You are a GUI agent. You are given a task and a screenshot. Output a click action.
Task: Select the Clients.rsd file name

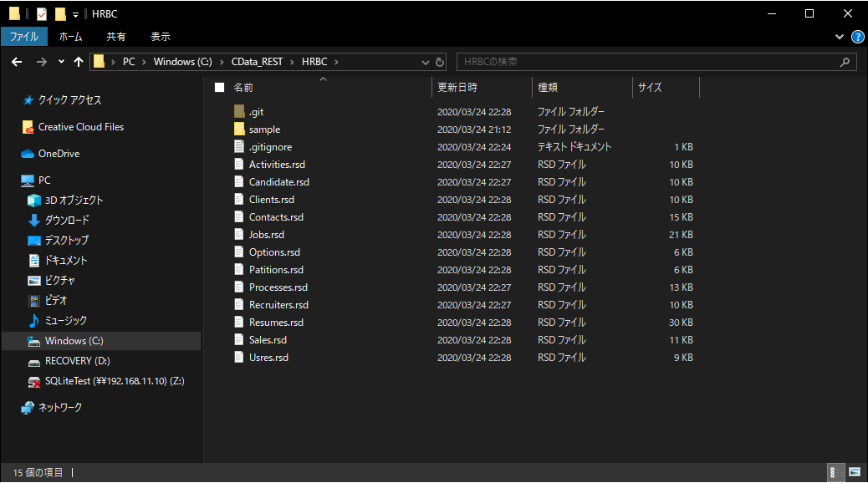(271, 200)
